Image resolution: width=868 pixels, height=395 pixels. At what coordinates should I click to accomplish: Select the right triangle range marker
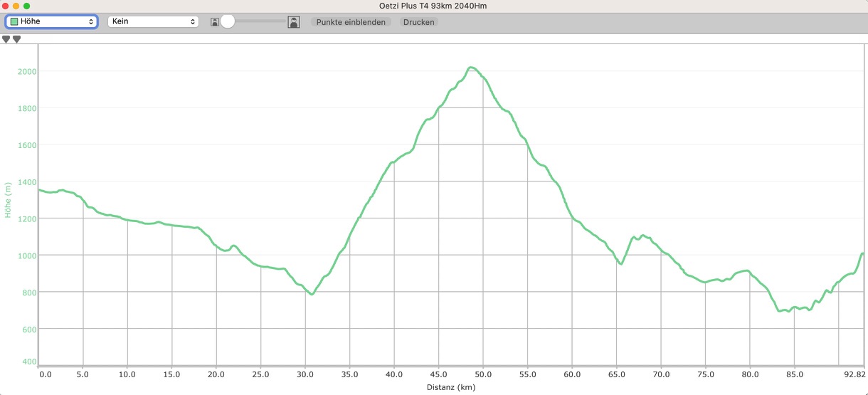point(16,39)
